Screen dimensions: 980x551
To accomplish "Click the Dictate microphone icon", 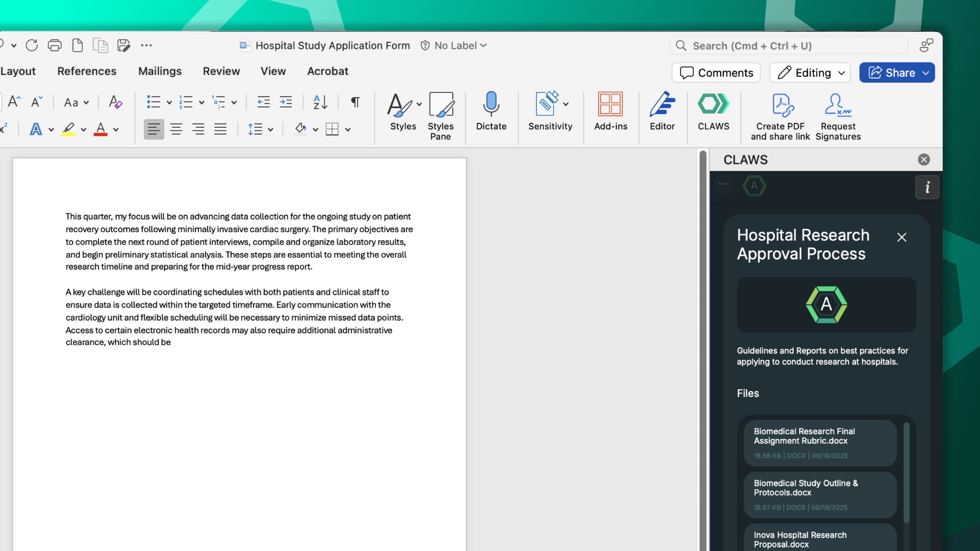I will coord(491,104).
